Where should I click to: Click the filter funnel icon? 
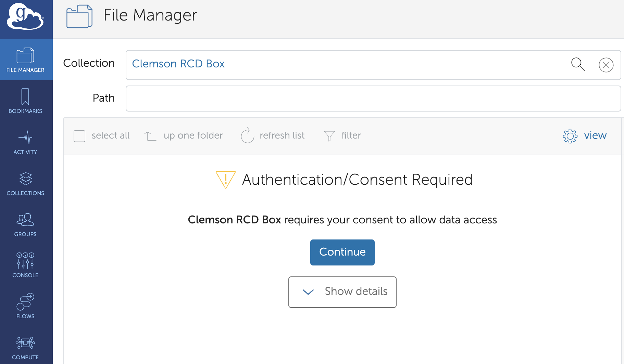pyautogui.click(x=329, y=136)
